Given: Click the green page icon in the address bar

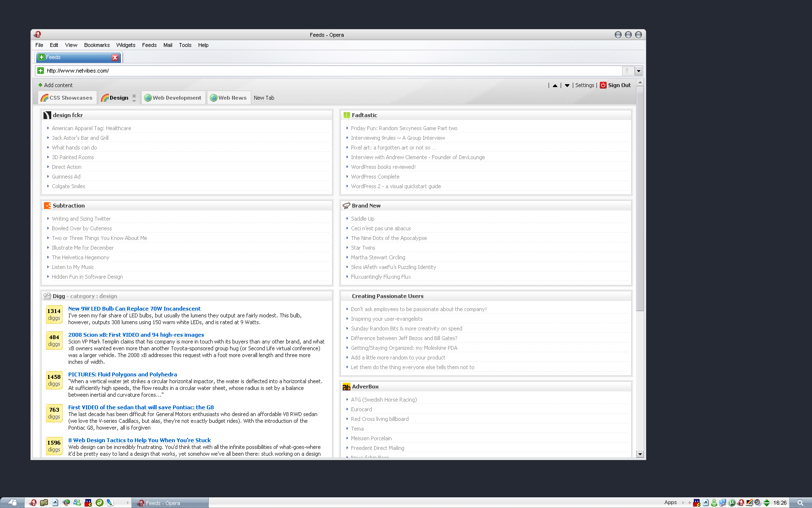Looking at the screenshot, I should click(x=41, y=71).
